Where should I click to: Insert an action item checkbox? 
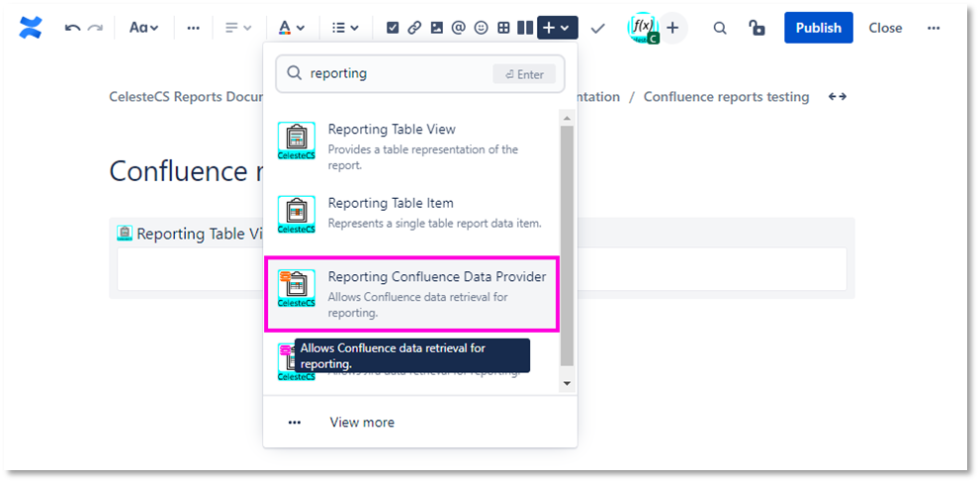(393, 28)
